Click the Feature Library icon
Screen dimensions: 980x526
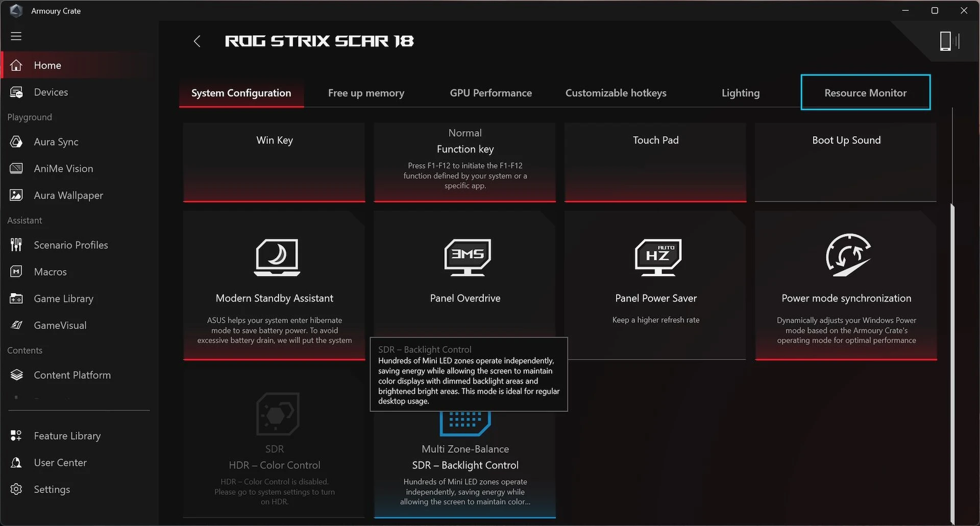click(x=16, y=436)
